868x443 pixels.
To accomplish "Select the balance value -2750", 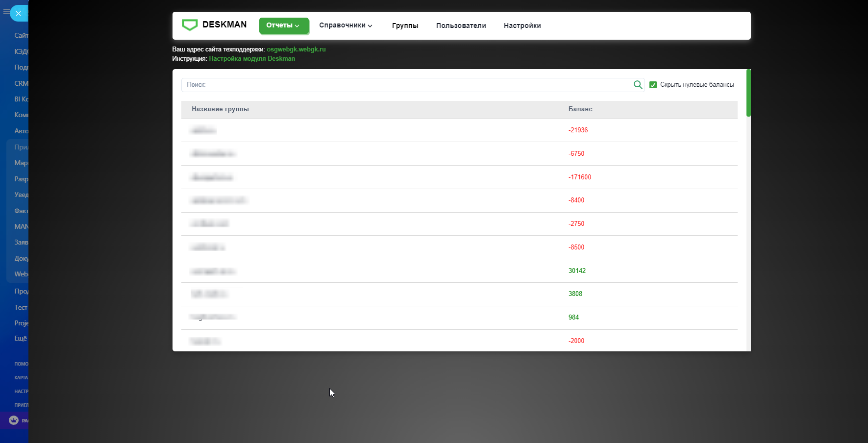I will [576, 223].
